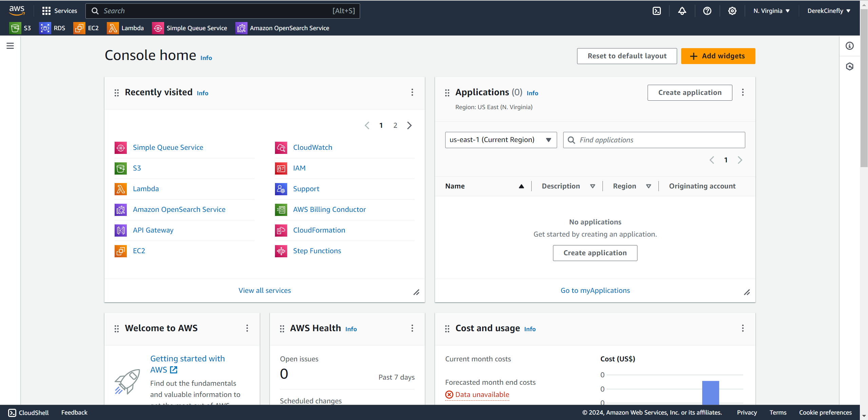
Task: Open Welcome to AWS widget options menu
Action: point(247,328)
